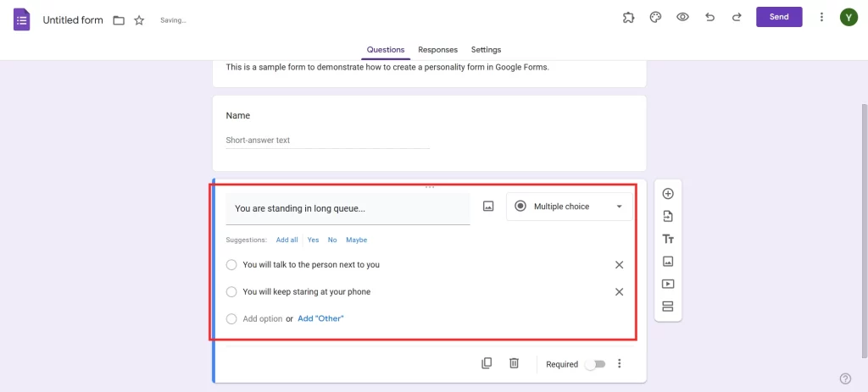Star the Untitled form
This screenshot has width=868, height=392.
tap(139, 20)
